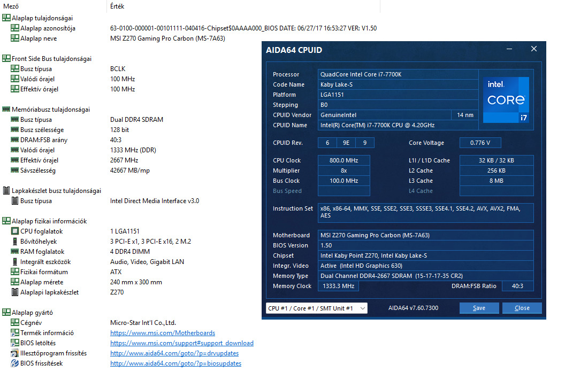The height and width of the screenshot is (388, 588).
Task: Click the L3 Cache value 8 MB
Action: (497, 181)
